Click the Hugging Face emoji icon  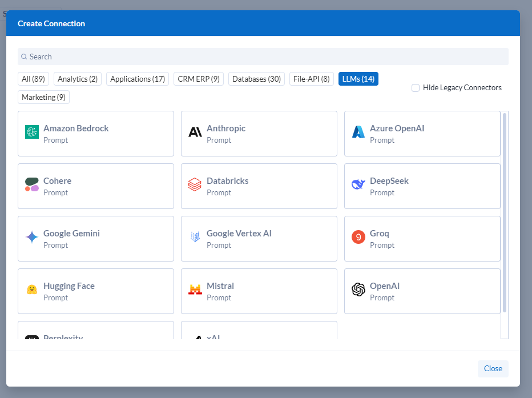[32, 290]
